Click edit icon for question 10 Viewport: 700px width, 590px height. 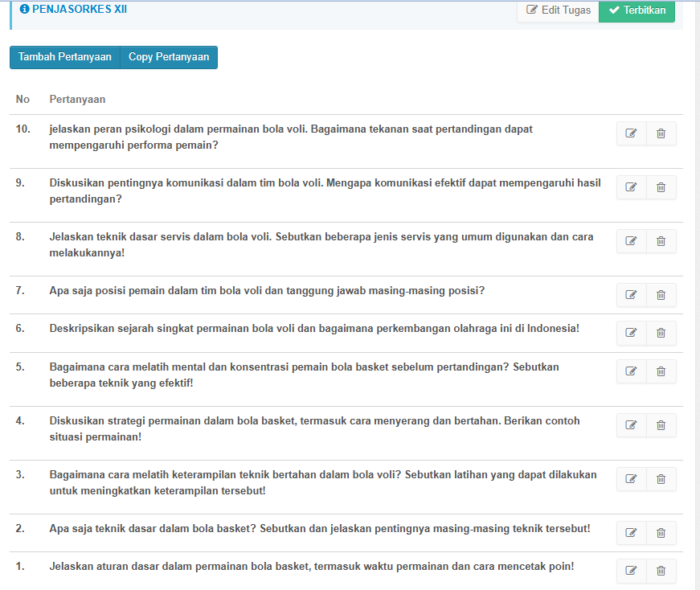click(631, 133)
